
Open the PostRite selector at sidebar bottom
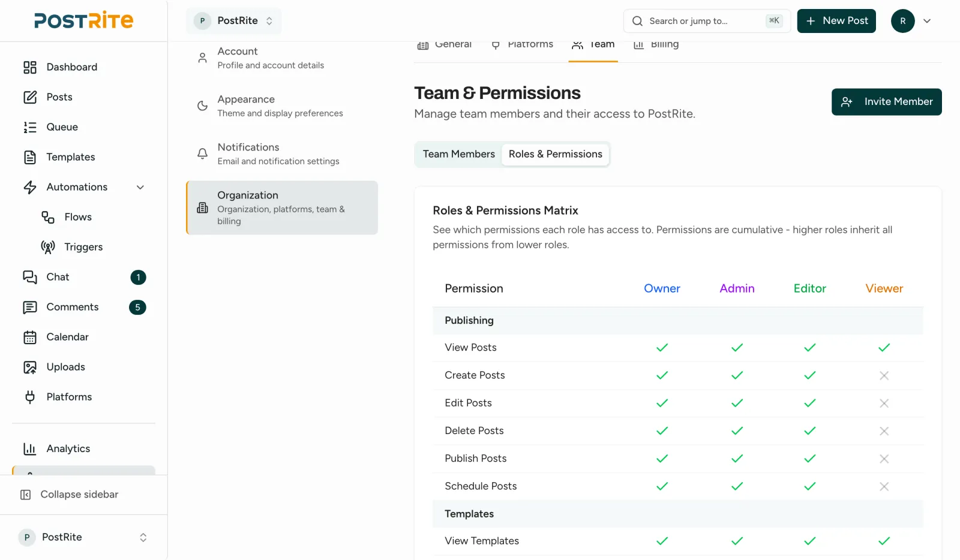[x=83, y=537]
